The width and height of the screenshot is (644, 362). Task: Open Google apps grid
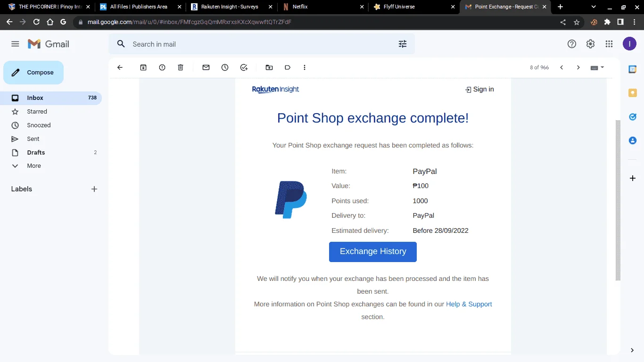point(609,44)
